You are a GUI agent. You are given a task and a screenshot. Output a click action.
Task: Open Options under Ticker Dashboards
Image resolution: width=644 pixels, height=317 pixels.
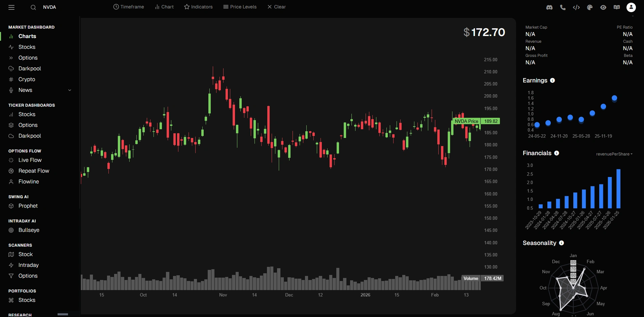pyautogui.click(x=28, y=125)
